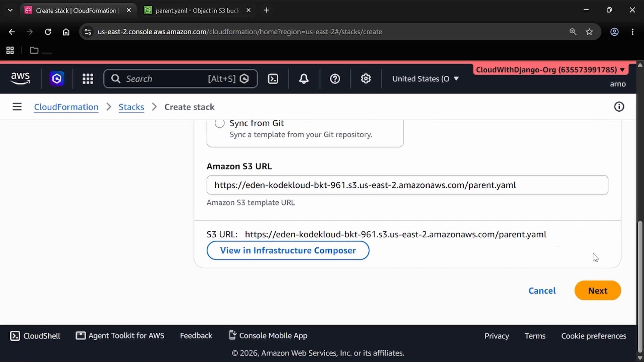Image resolution: width=644 pixels, height=362 pixels.
Task: Open the AWS services grid menu
Action: [88, 79]
